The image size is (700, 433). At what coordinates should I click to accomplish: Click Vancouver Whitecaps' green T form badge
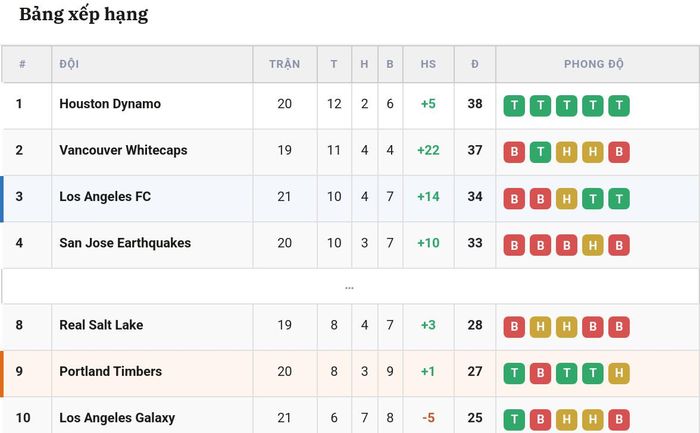(x=540, y=152)
